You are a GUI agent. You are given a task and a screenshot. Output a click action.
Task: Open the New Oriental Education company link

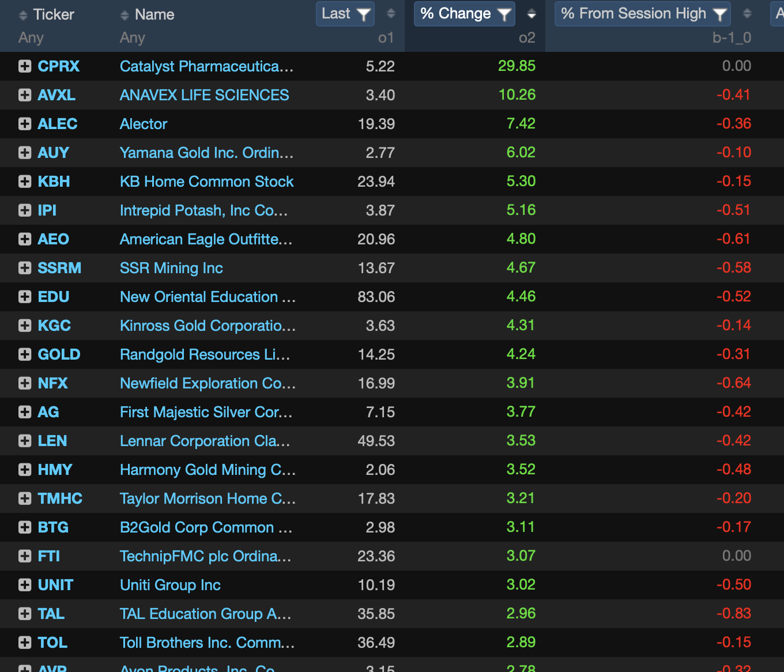[x=208, y=297]
